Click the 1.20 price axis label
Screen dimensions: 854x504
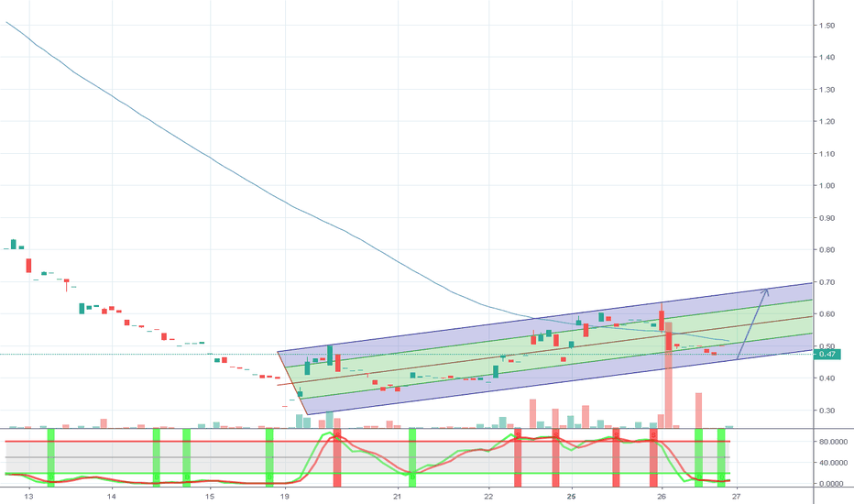(x=827, y=122)
